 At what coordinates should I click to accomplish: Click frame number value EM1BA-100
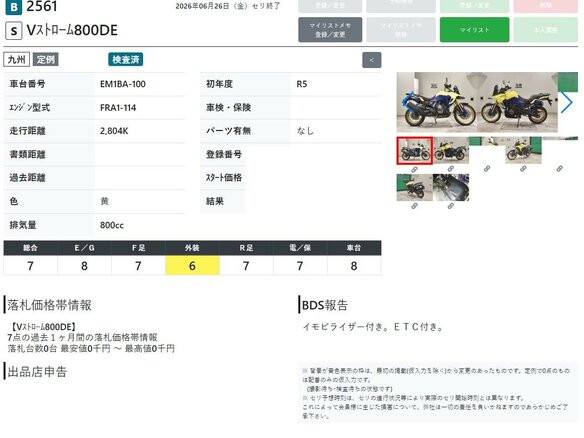pos(123,84)
